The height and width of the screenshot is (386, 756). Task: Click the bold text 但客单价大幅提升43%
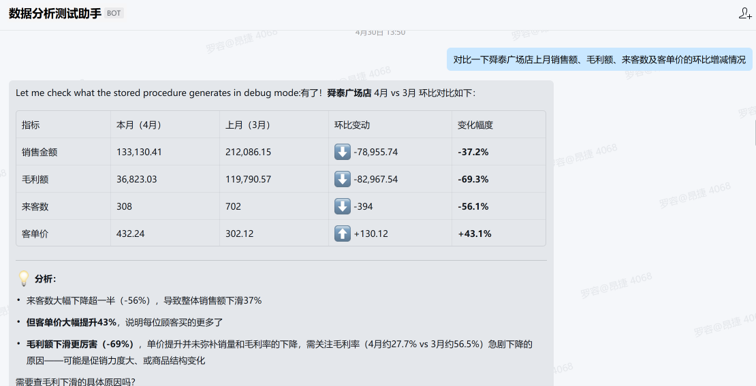pyautogui.click(x=71, y=322)
